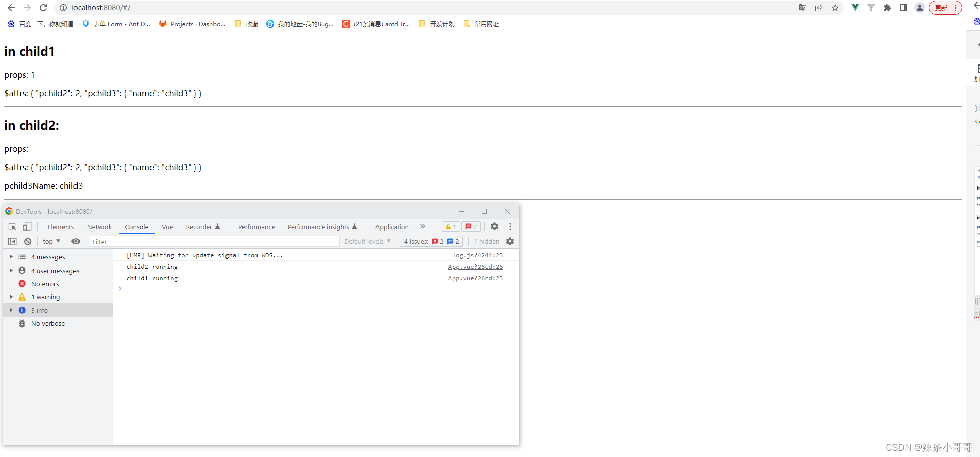Toggle the console sidebar
Screen dimensions: 980x457
click(12, 242)
